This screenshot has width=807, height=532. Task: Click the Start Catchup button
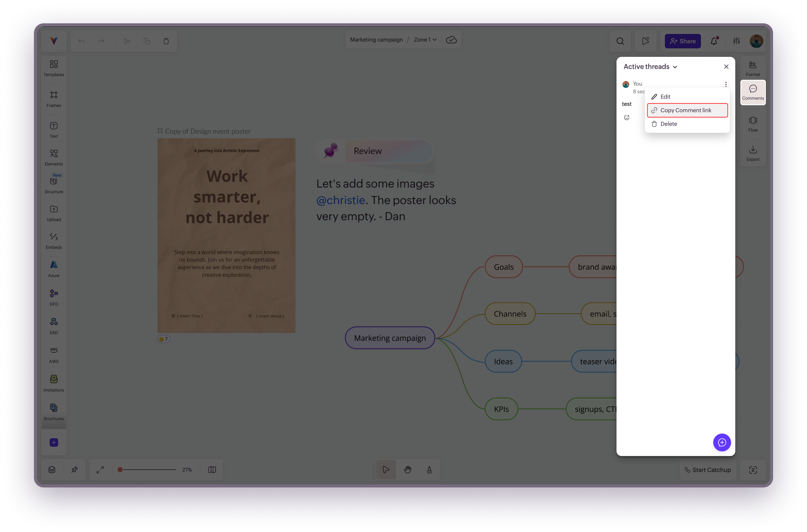point(707,470)
